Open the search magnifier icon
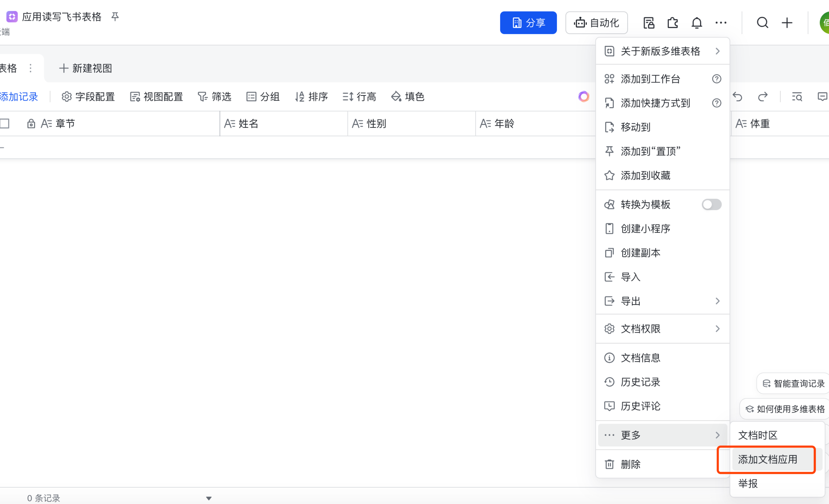 [762, 23]
